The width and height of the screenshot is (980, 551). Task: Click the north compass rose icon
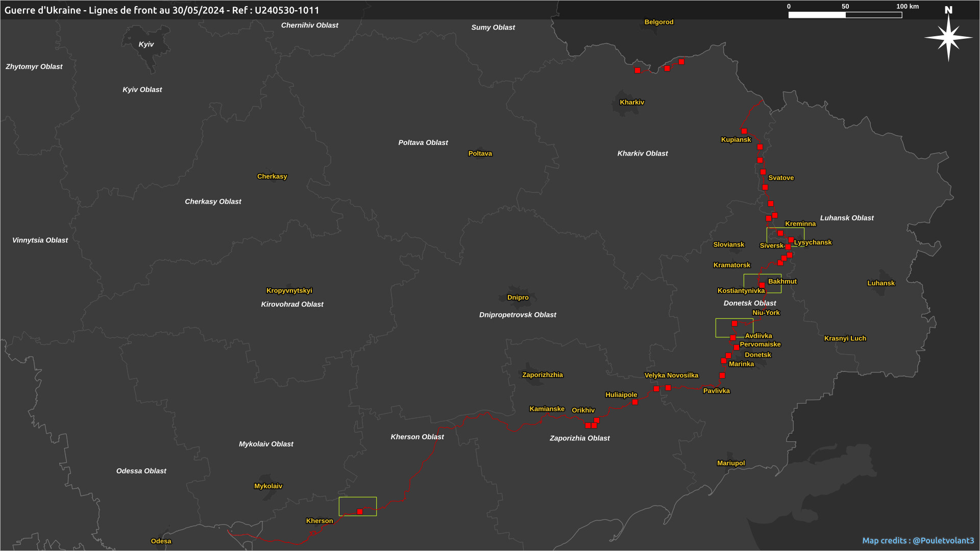[x=948, y=37]
